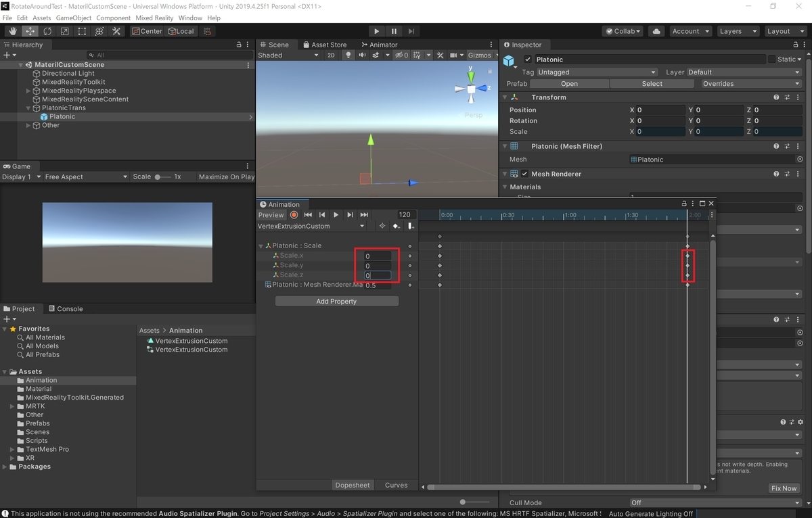Lock the Hierarchy panel
This screenshot has height=518, width=812.
click(x=239, y=45)
